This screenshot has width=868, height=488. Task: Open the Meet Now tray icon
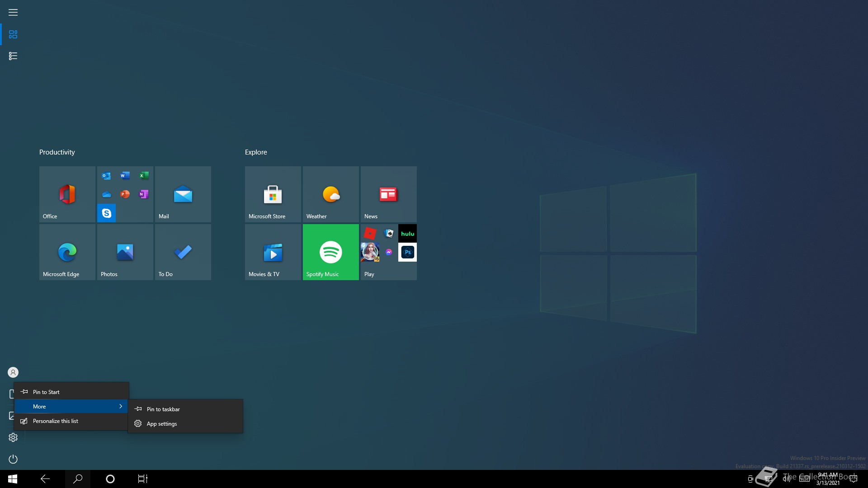[x=750, y=479]
